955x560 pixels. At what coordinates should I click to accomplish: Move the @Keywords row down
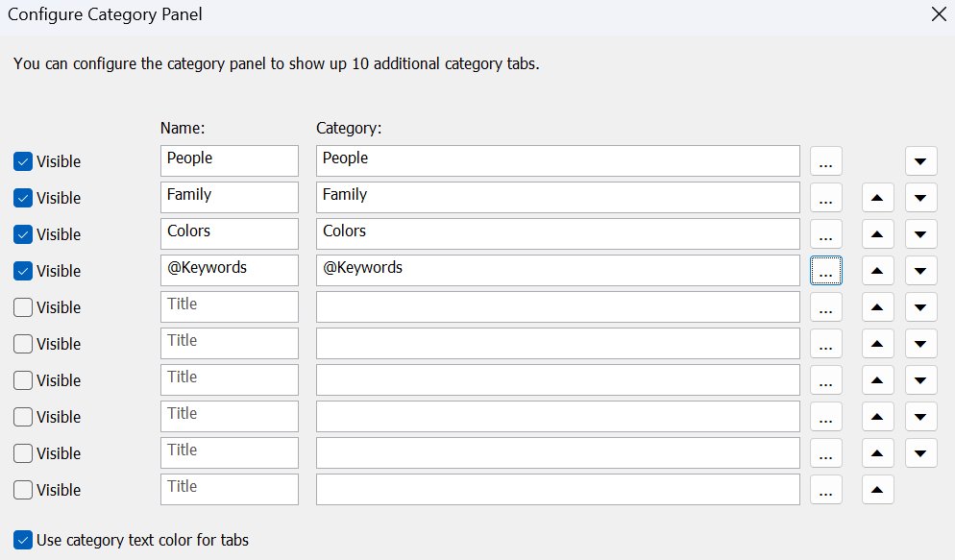(x=920, y=271)
